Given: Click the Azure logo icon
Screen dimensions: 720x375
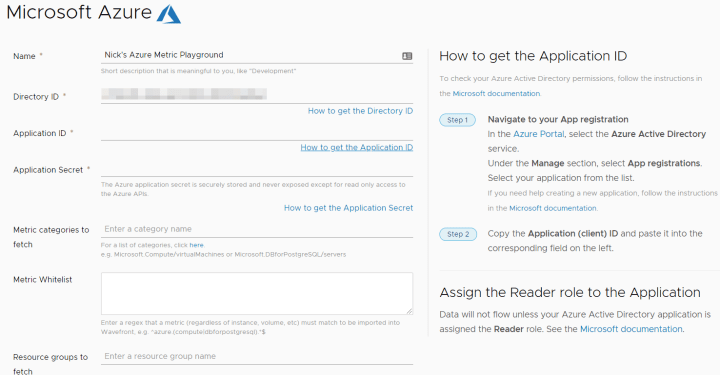Looking at the screenshot, I should 169,14.
